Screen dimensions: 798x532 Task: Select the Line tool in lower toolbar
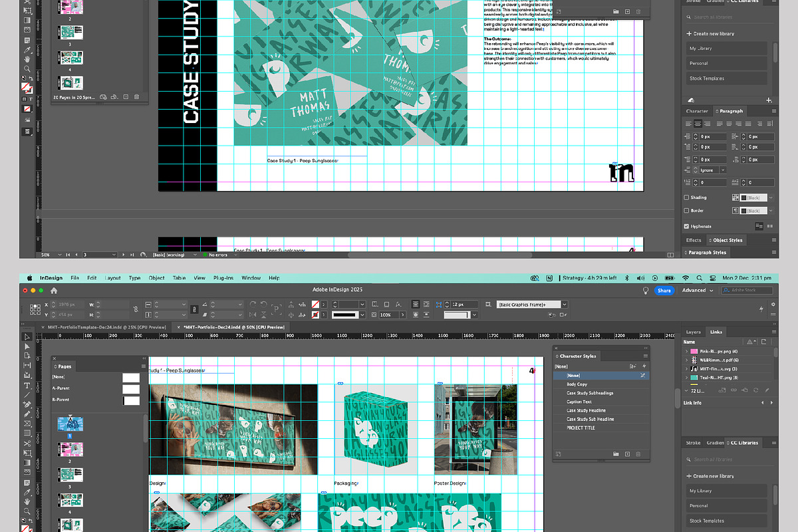pos(27,394)
